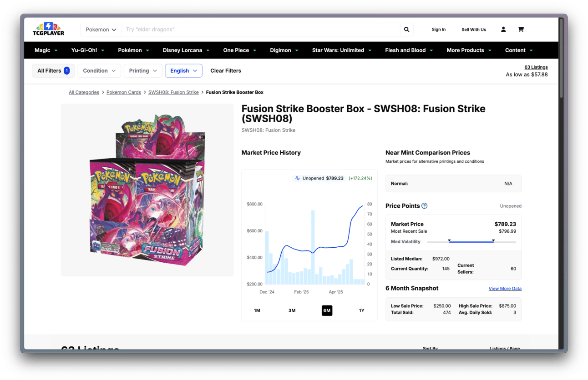This screenshot has width=588, height=380.
Task: Click the Normal: N/A comparison row
Action: click(453, 184)
